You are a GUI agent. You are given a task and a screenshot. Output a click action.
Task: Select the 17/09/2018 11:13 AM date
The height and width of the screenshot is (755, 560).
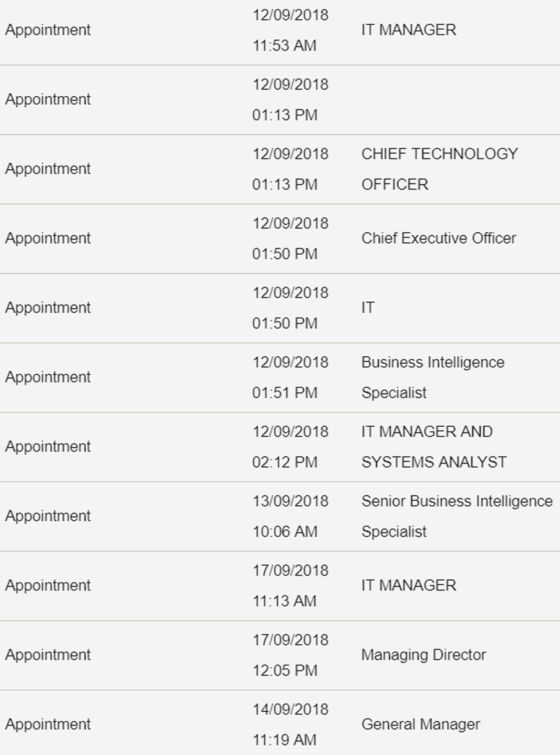(x=290, y=586)
